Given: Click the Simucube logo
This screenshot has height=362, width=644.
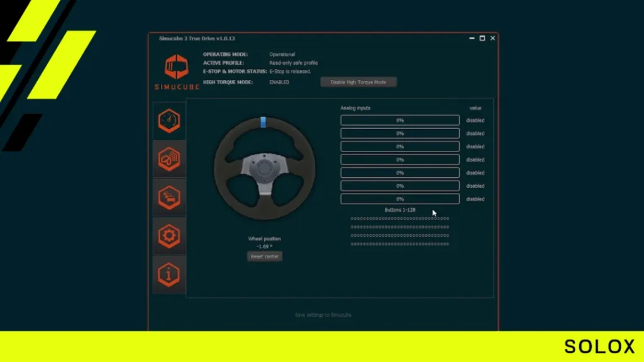Looking at the screenshot, I should click(177, 72).
